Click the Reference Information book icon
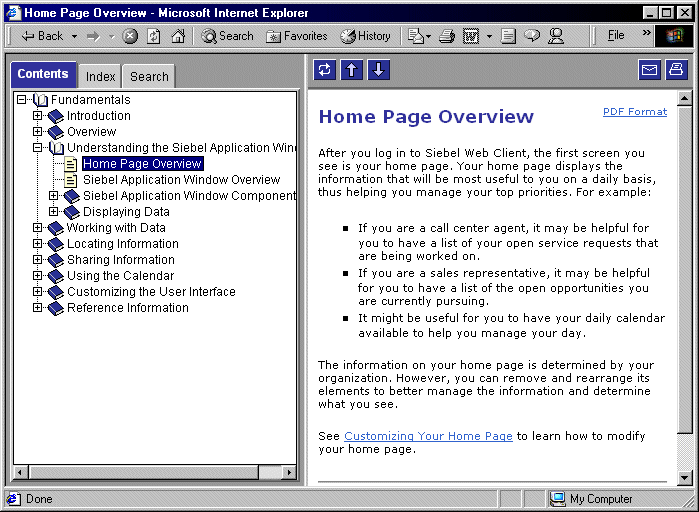This screenshot has height=512, width=699. pos(56,308)
